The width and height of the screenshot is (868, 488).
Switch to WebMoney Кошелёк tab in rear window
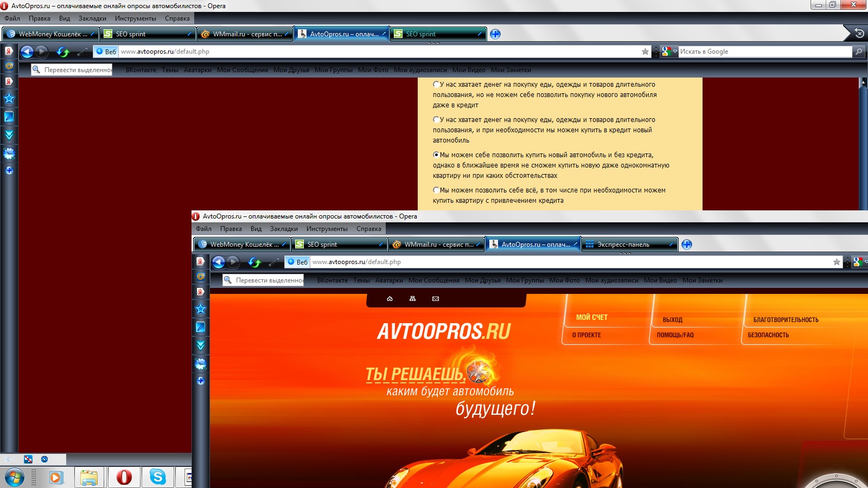coord(50,34)
